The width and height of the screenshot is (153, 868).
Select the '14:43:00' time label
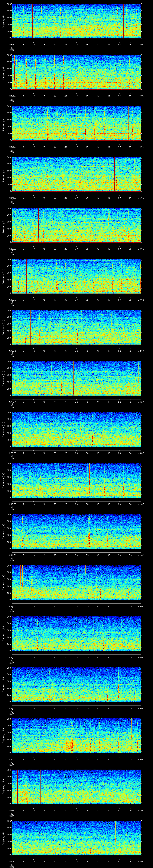click(12, 657)
